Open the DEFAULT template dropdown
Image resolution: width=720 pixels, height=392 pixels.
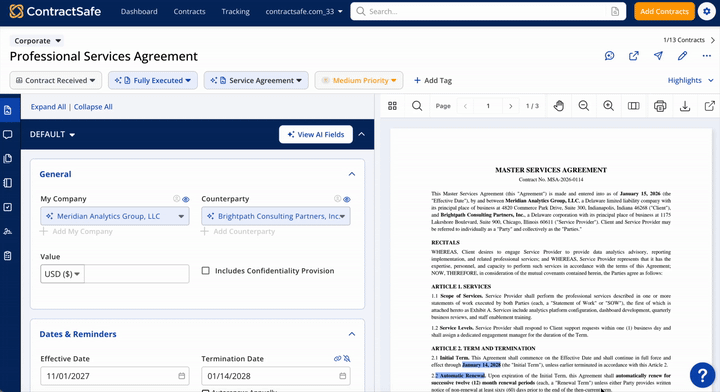coord(52,134)
